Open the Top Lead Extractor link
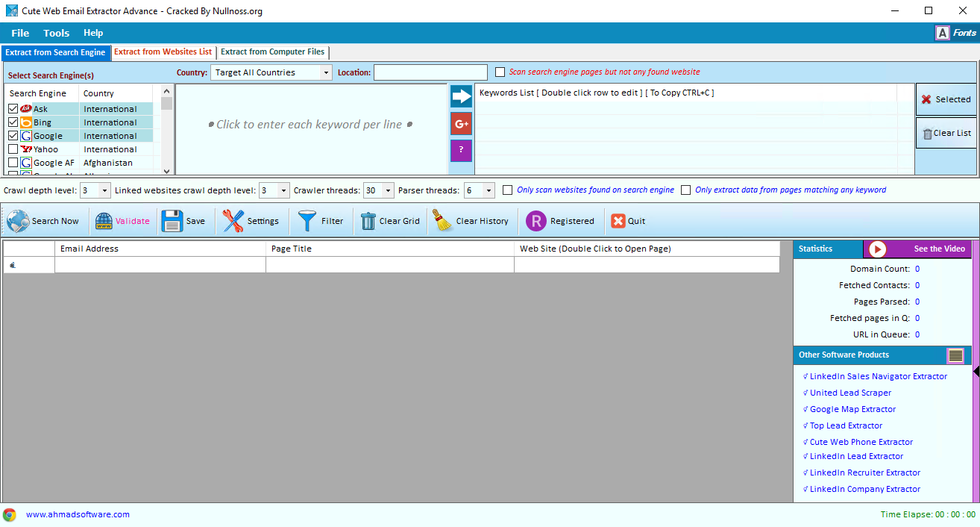 point(846,426)
